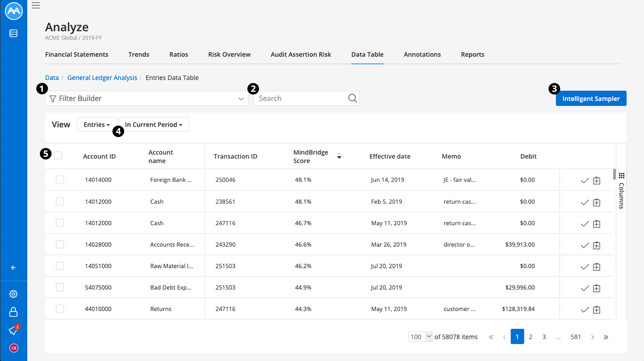Collapse sidebar with the back arrow
644x361 pixels.
click(x=13, y=268)
